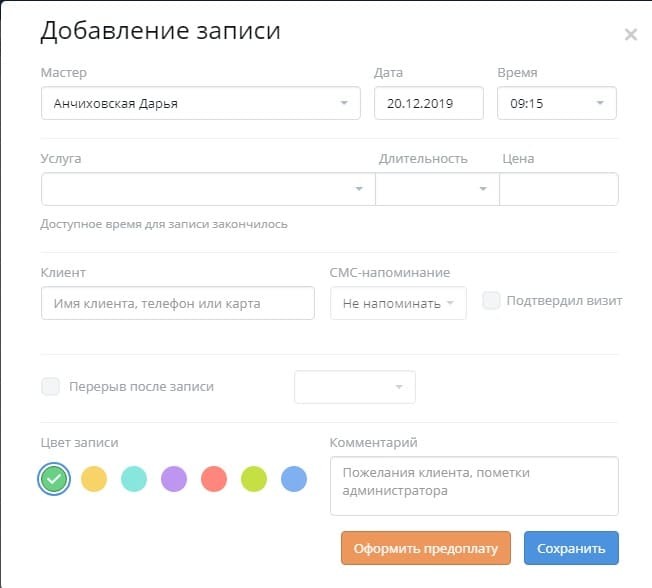Choose the lime green record color
This screenshot has width=652, height=588.
[254, 479]
